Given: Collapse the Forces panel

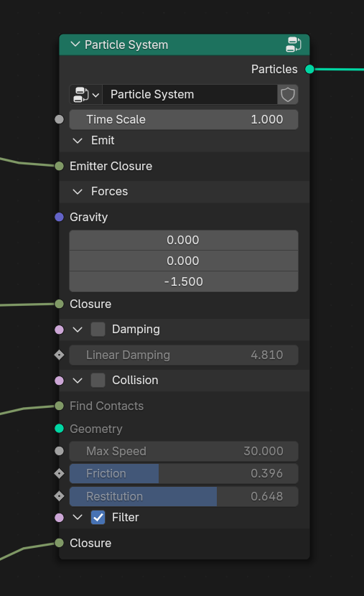Looking at the screenshot, I should (78, 192).
